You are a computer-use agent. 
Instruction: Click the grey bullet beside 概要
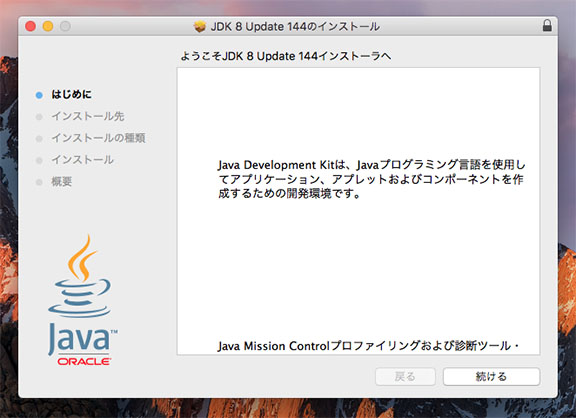tap(39, 182)
